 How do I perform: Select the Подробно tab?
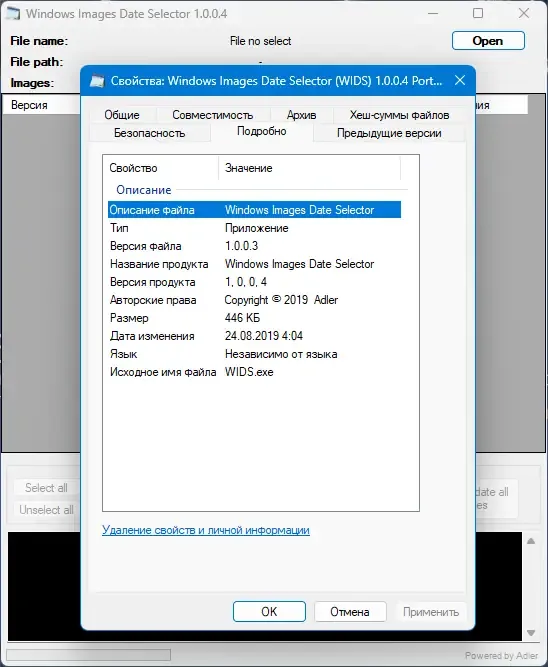(x=262, y=131)
